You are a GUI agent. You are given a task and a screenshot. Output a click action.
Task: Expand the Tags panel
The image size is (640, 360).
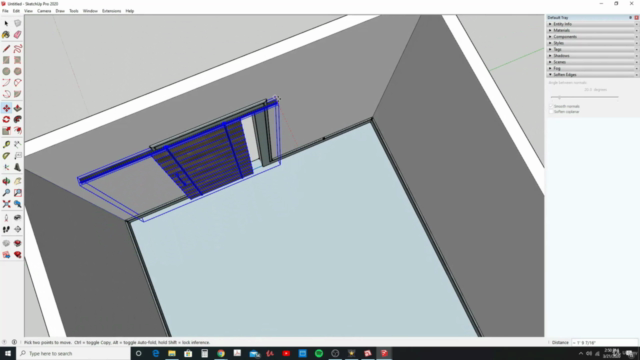[593, 49]
